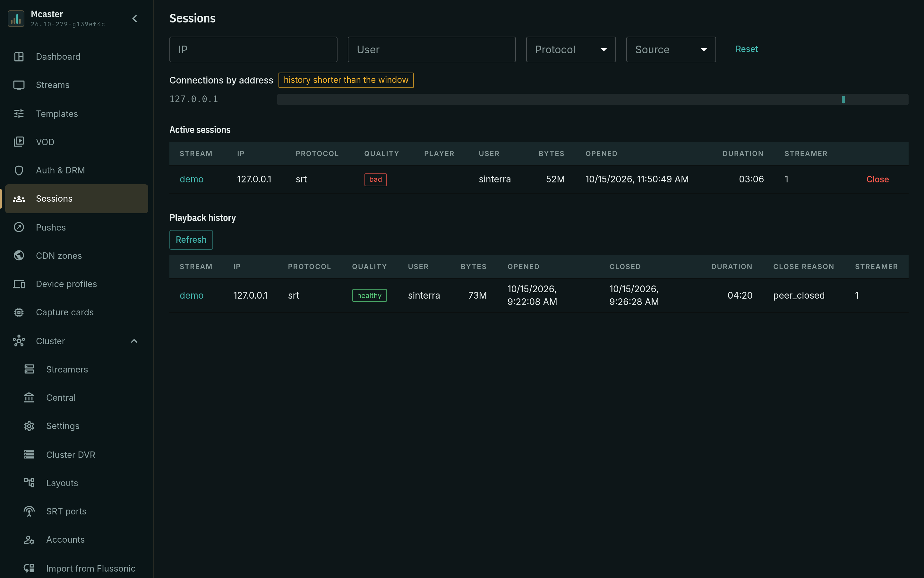Focus the IP filter input field

(x=253, y=49)
